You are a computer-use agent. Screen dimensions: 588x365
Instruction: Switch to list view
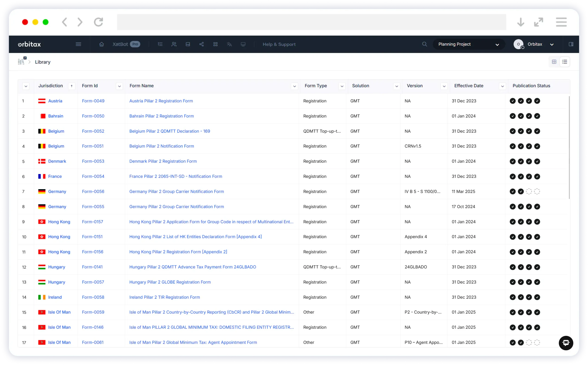click(564, 62)
